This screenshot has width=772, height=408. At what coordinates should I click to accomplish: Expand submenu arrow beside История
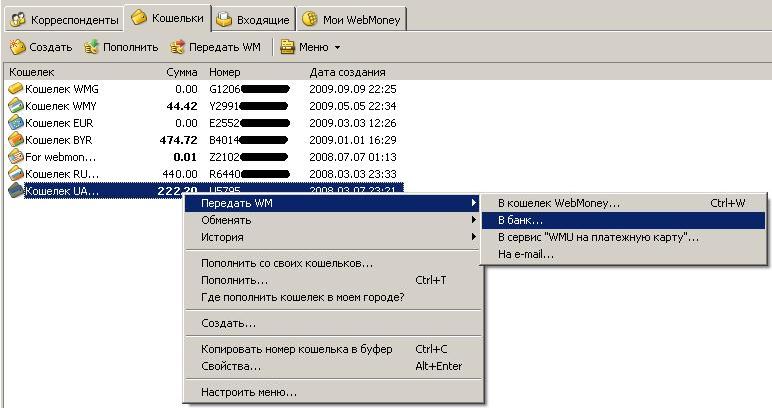(474, 237)
